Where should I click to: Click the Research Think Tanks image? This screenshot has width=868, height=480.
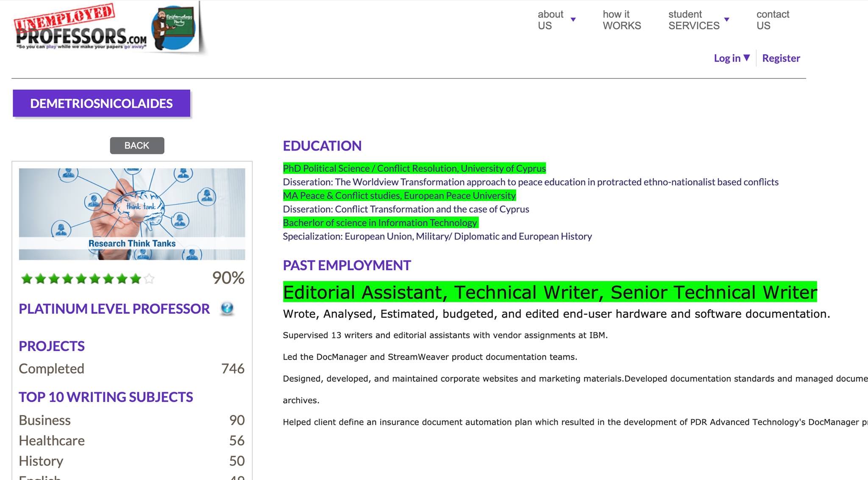(x=132, y=214)
